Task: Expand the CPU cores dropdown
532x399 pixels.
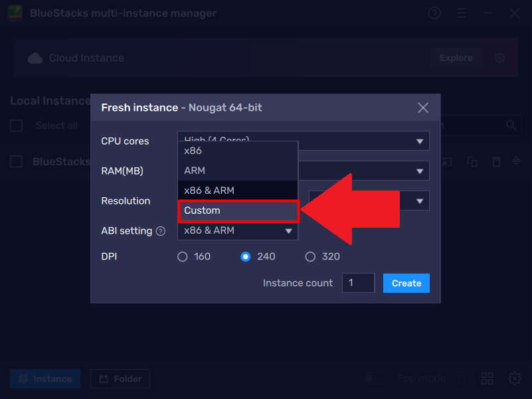Action: [x=420, y=141]
